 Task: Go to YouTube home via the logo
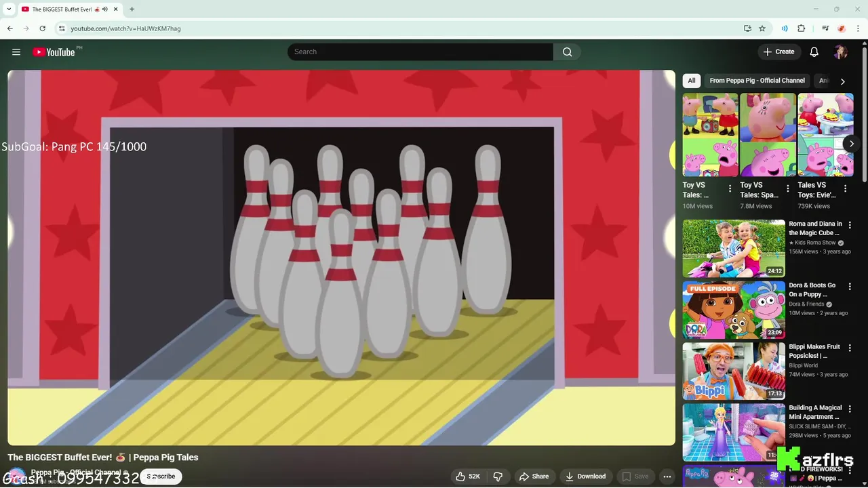click(54, 52)
